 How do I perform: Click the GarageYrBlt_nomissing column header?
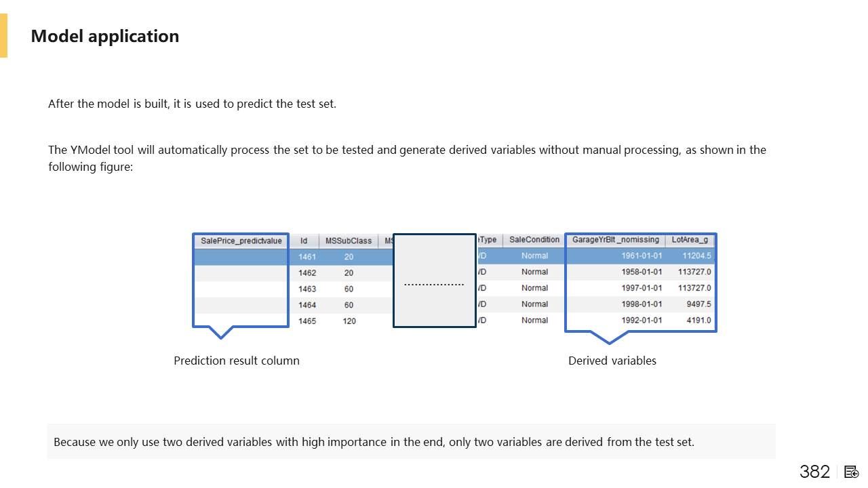615,240
